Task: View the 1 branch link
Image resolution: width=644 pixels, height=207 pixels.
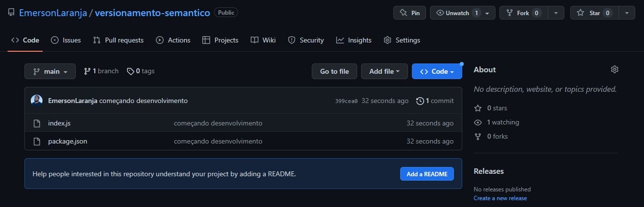Action: click(101, 71)
